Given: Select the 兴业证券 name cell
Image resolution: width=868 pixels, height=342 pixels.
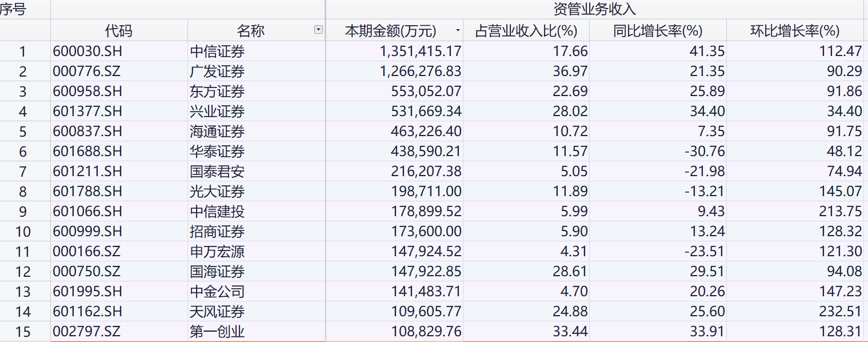Looking at the screenshot, I should (257, 112).
